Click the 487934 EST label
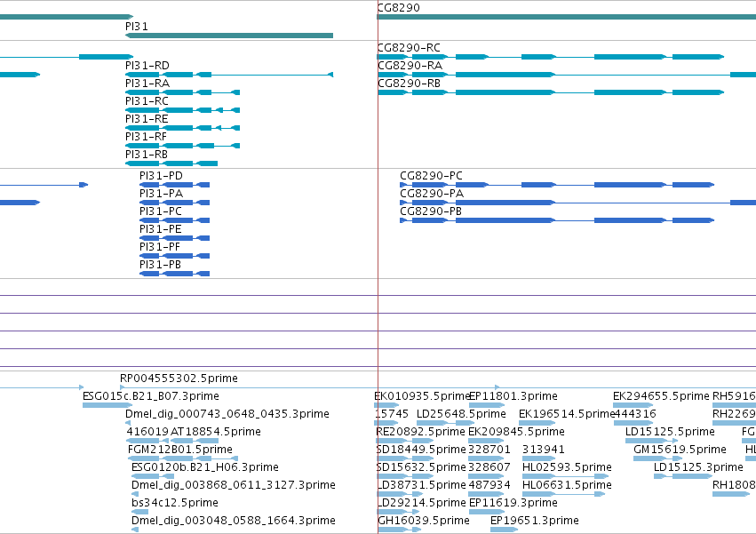Image resolution: width=756 pixels, height=534 pixels. (489, 486)
